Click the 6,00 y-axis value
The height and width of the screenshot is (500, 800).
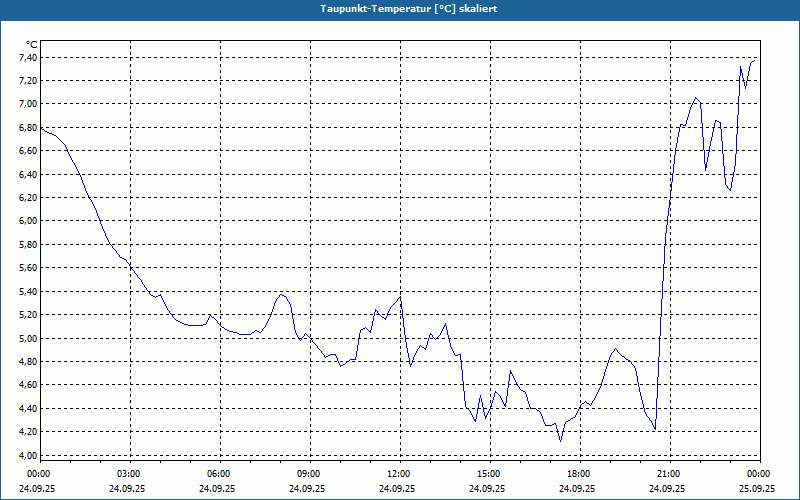pyautogui.click(x=29, y=220)
